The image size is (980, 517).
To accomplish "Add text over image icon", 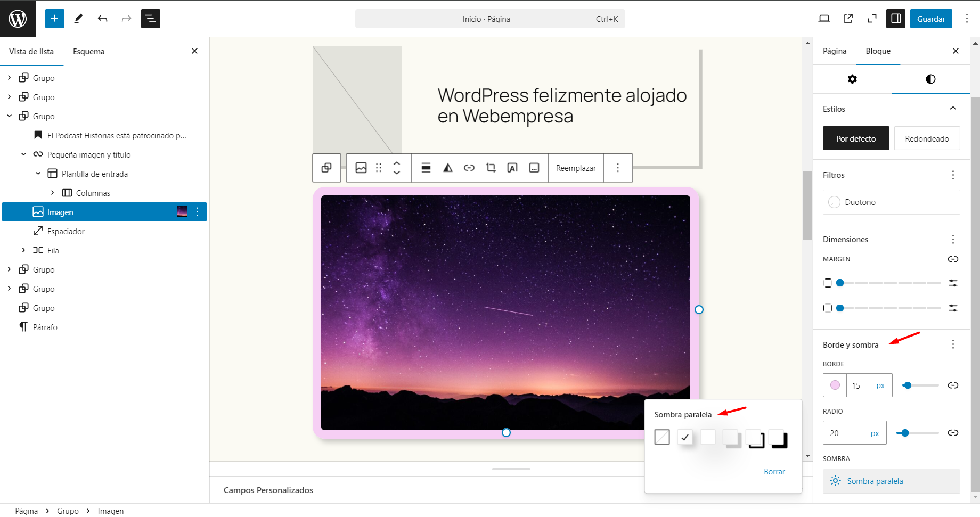I will tap(512, 168).
